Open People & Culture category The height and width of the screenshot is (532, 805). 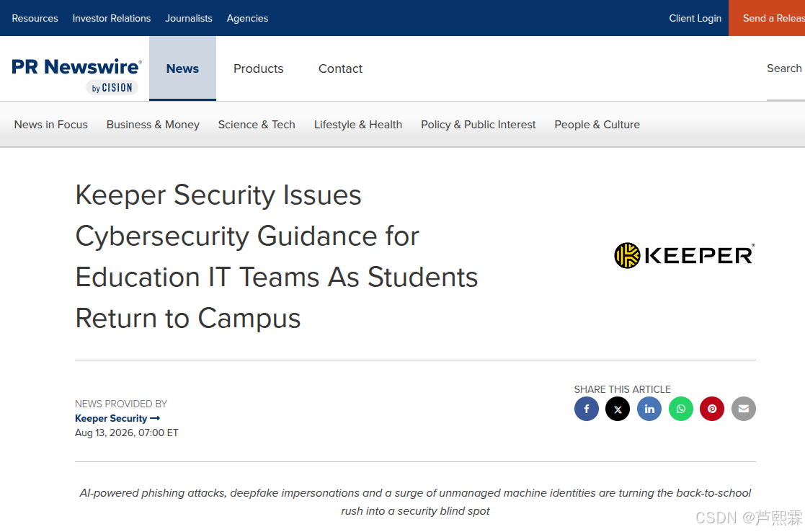pos(597,125)
